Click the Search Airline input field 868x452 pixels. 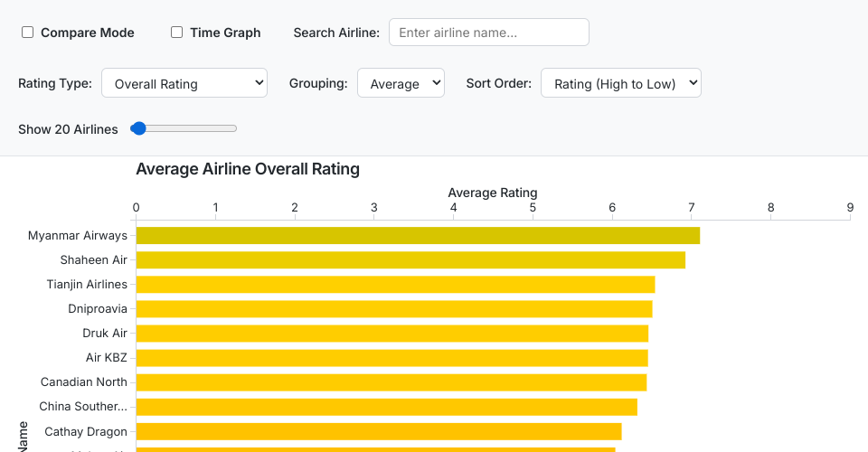(x=488, y=33)
